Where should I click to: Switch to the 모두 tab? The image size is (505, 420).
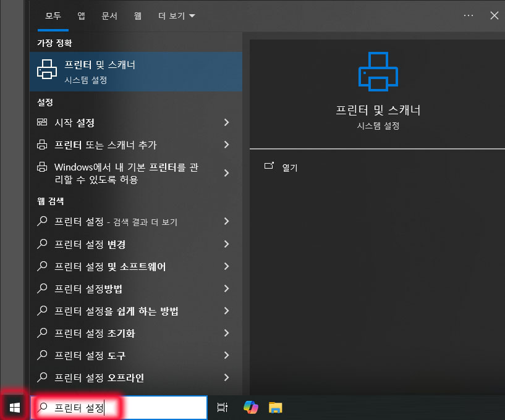[x=53, y=16]
